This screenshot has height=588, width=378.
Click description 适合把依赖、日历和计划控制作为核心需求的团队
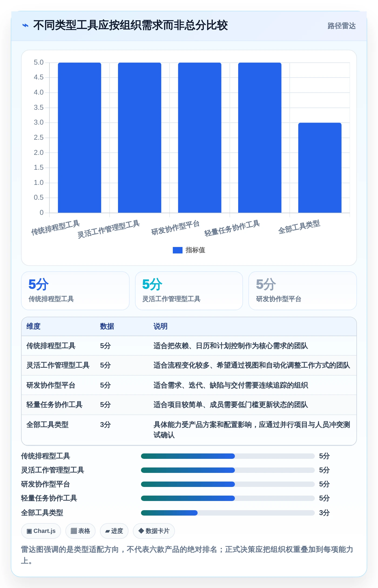231,346
